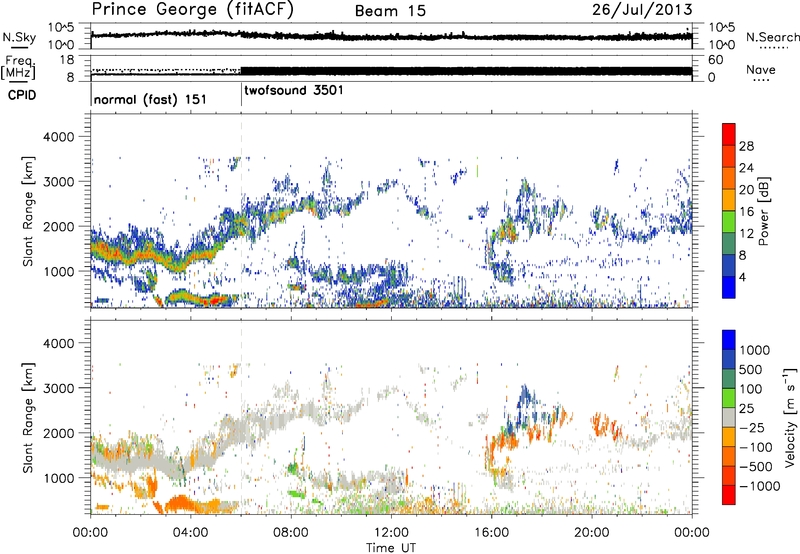The height and width of the screenshot is (554, 800).
Task: Click the 'N.Sky' legend label
Action: click(19, 37)
